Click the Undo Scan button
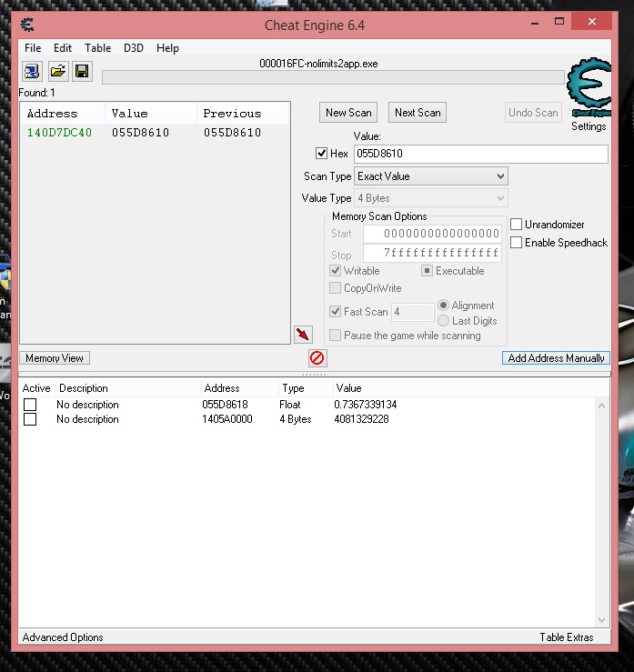 point(533,112)
